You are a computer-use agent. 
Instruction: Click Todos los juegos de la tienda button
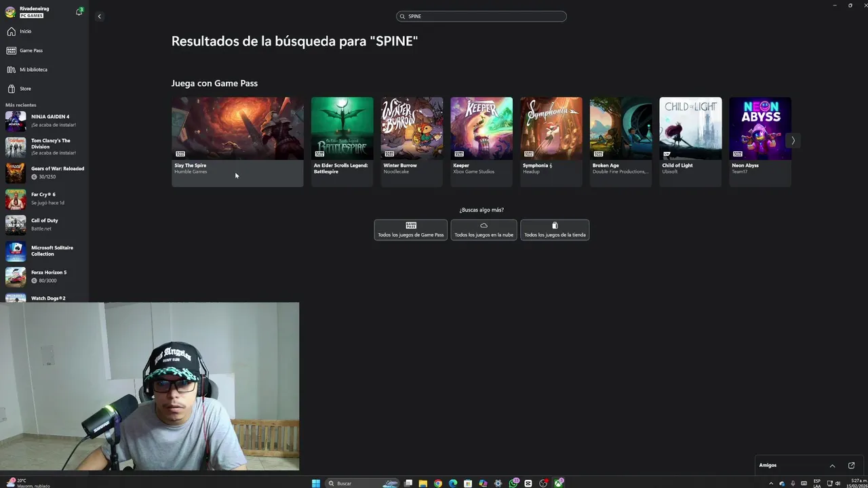coord(555,230)
